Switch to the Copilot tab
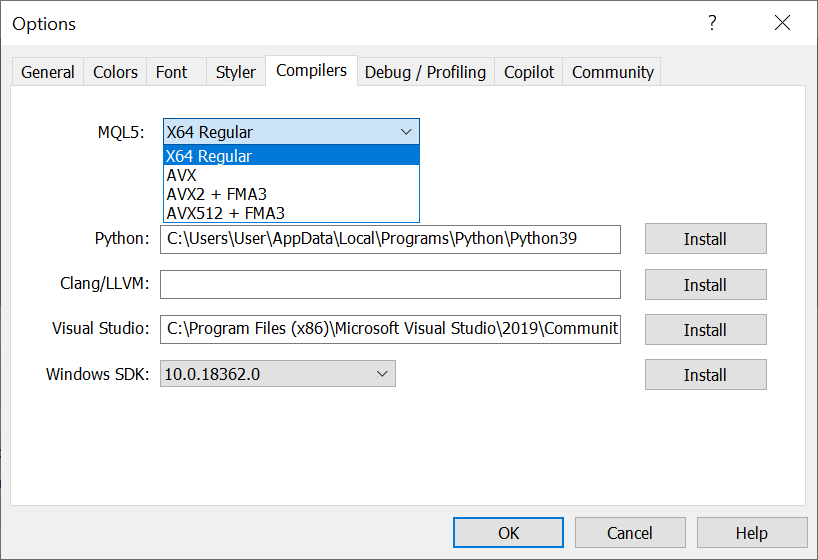 pyautogui.click(x=528, y=72)
